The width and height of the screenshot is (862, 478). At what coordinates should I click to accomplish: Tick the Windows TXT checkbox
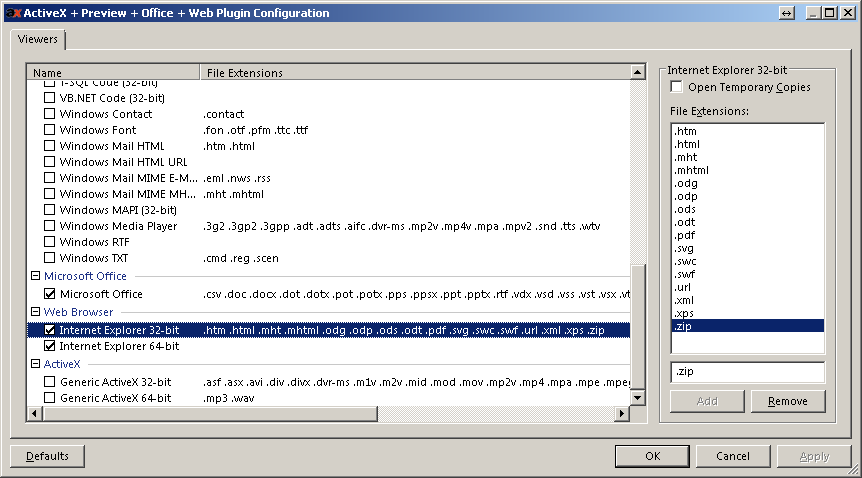pyautogui.click(x=49, y=257)
